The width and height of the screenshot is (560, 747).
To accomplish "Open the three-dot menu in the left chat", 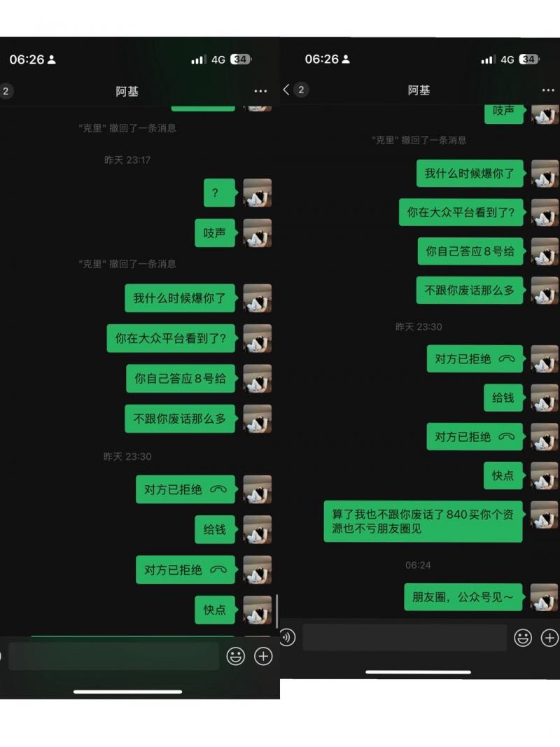I will (260, 91).
